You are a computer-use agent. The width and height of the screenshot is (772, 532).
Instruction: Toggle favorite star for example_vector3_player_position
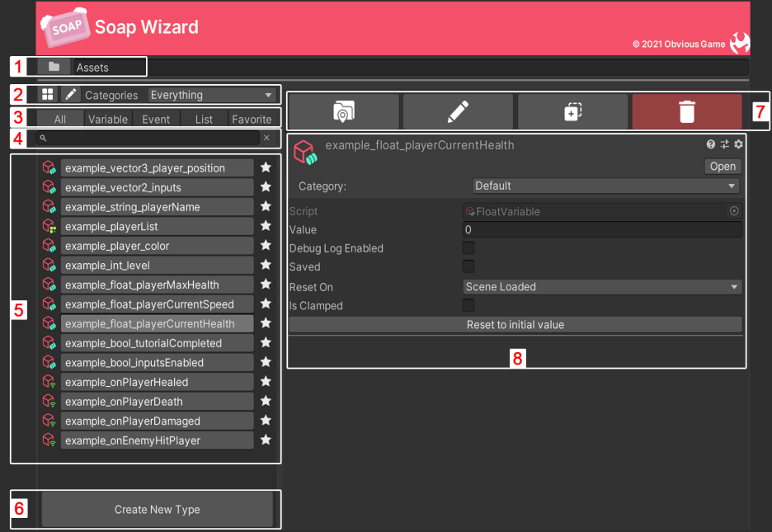point(266,167)
